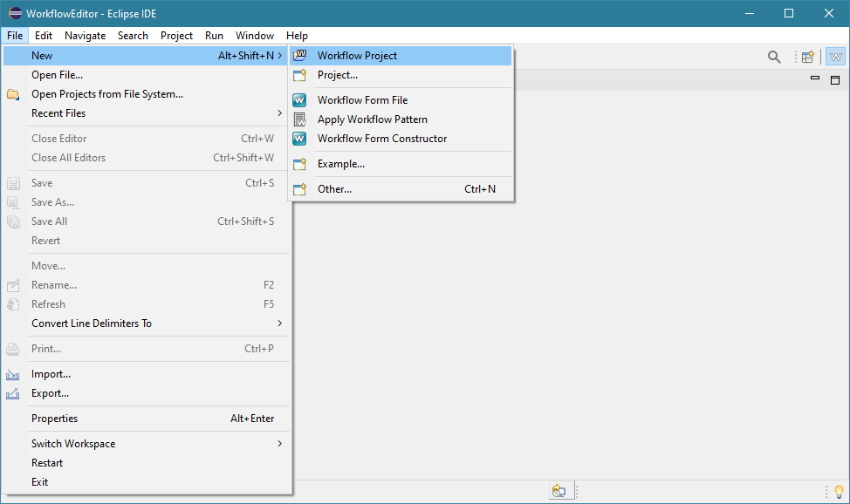Click Import... in the File menu

[x=51, y=374]
